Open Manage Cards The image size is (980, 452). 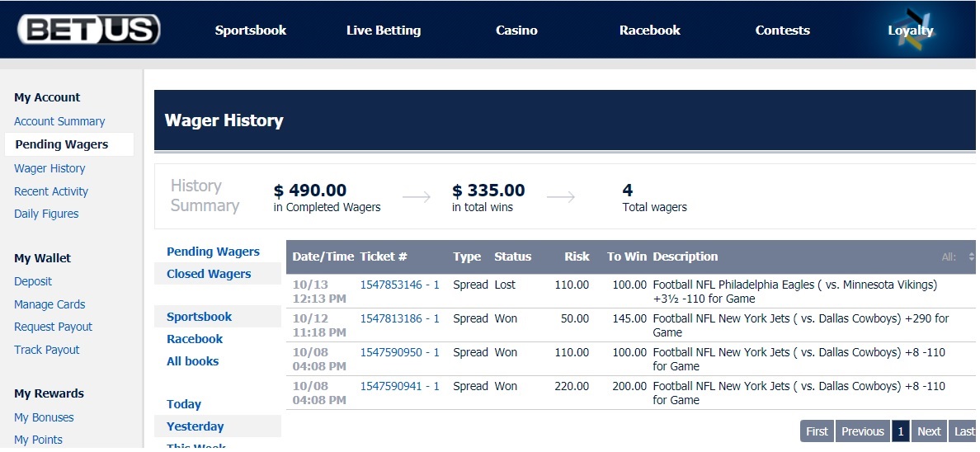pyautogui.click(x=49, y=304)
